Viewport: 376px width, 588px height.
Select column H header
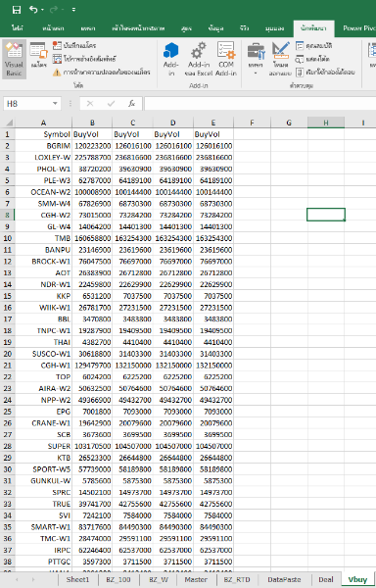coord(326,122)
